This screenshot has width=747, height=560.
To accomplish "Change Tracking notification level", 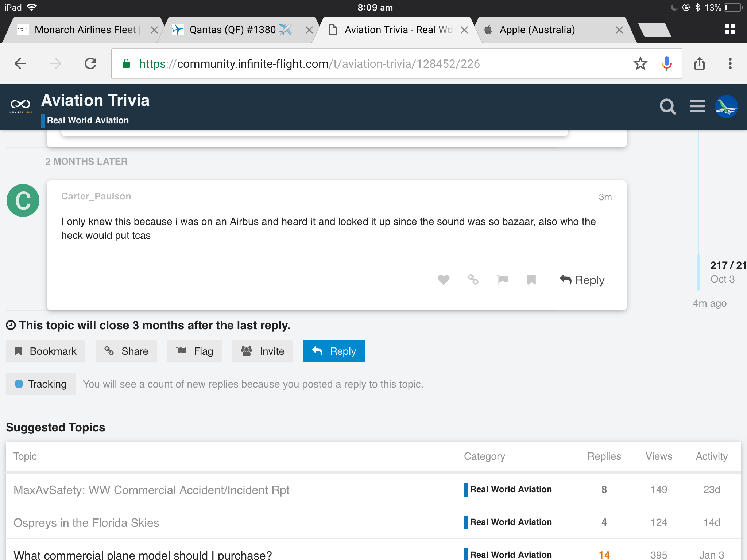I will coord(40,384).
